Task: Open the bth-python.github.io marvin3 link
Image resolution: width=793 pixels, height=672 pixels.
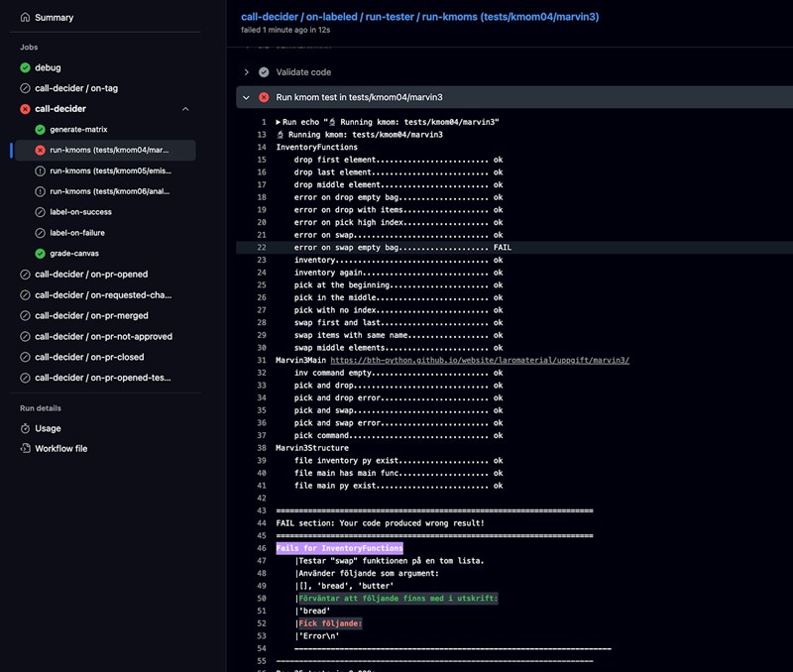Action: click(479, 360)
